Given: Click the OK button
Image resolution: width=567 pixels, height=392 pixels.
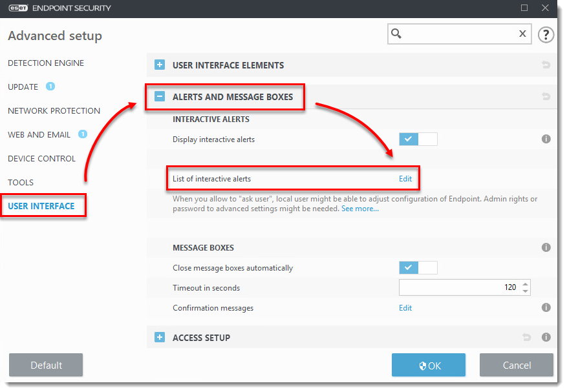Looking at the screenshot, I should tap(428, 366).
